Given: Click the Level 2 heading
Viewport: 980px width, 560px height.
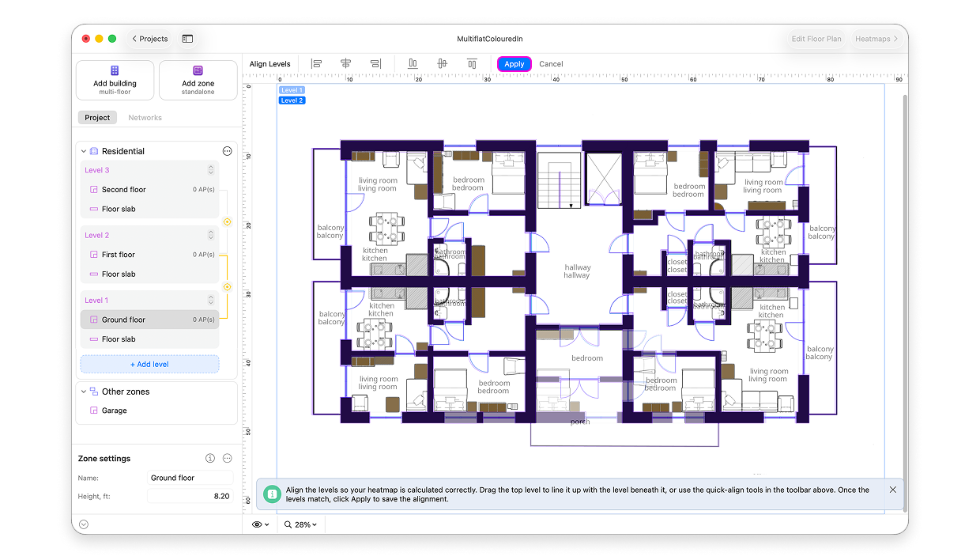Looking at the screenshot, I should (97, 235).
